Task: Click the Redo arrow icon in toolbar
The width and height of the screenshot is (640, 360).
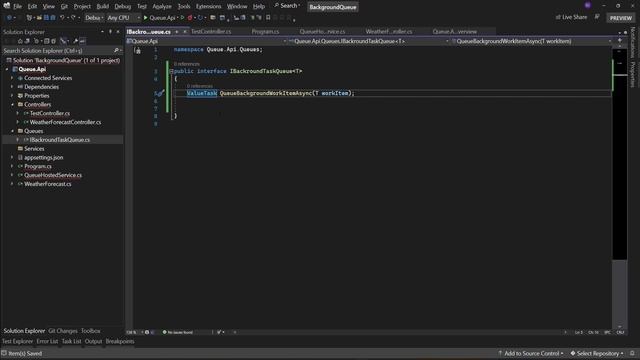Action: 73,18
